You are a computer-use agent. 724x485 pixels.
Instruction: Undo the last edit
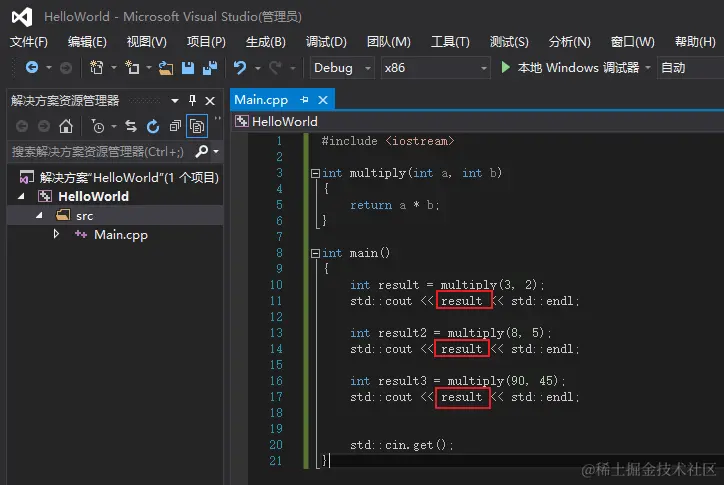[240, 68]
